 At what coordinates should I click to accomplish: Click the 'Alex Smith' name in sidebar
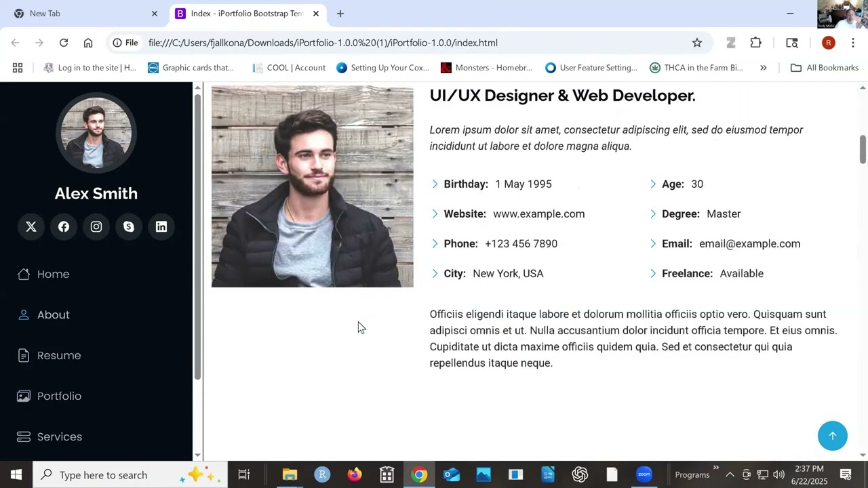pos(96,193)
